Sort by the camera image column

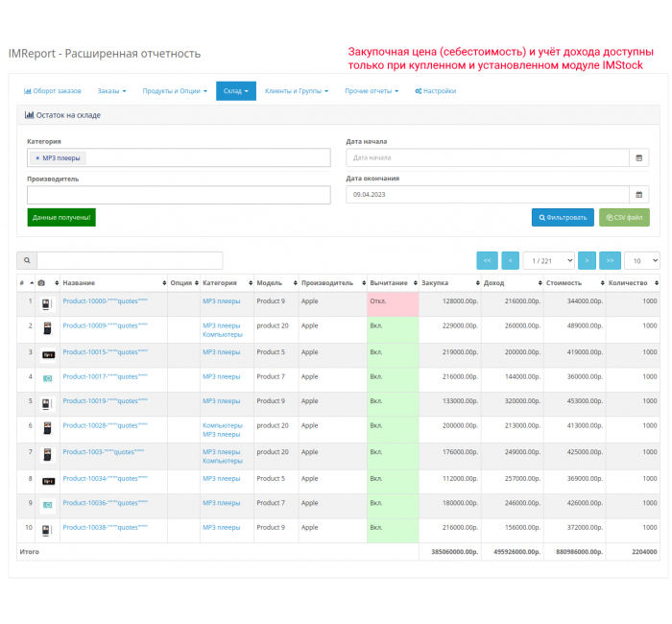coord(48,283)
